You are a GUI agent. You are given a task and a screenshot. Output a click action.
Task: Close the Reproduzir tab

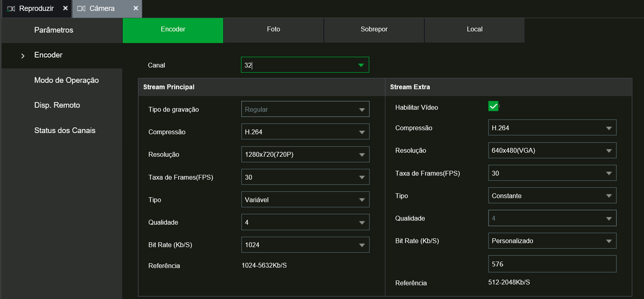point(65,9)
